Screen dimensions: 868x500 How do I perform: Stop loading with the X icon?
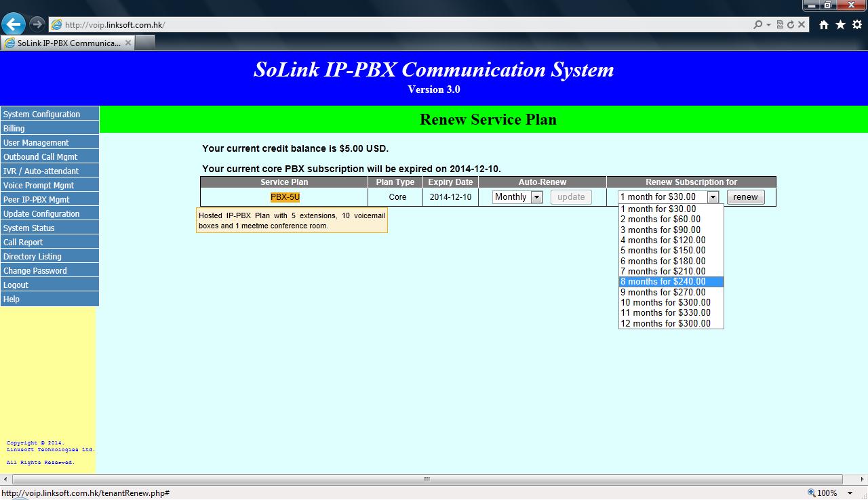801,24
